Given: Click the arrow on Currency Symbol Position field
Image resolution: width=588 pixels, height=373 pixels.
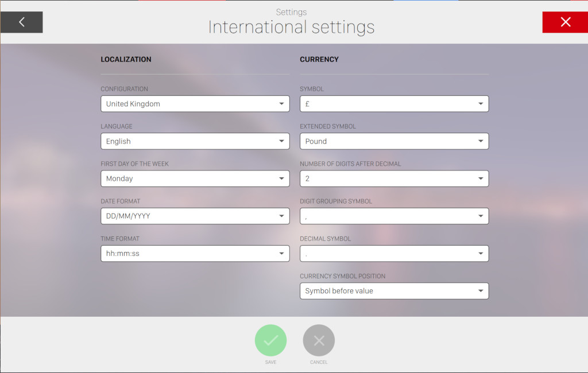Looking at the screenshot, I should [481, 291].
